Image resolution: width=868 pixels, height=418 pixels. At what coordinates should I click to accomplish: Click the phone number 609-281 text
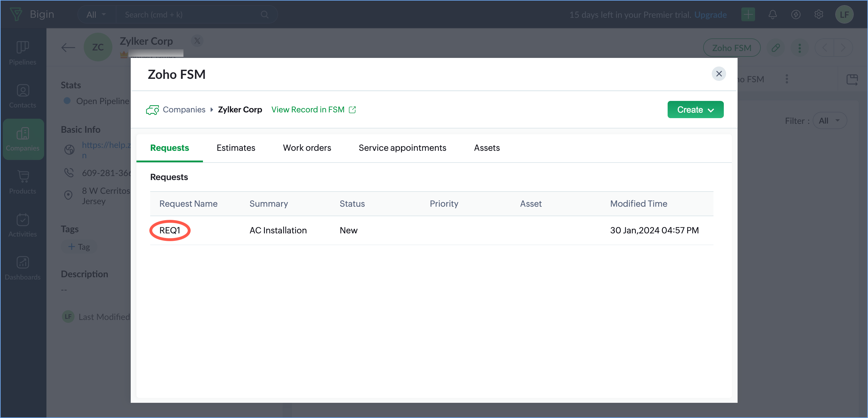pos(106,173)
